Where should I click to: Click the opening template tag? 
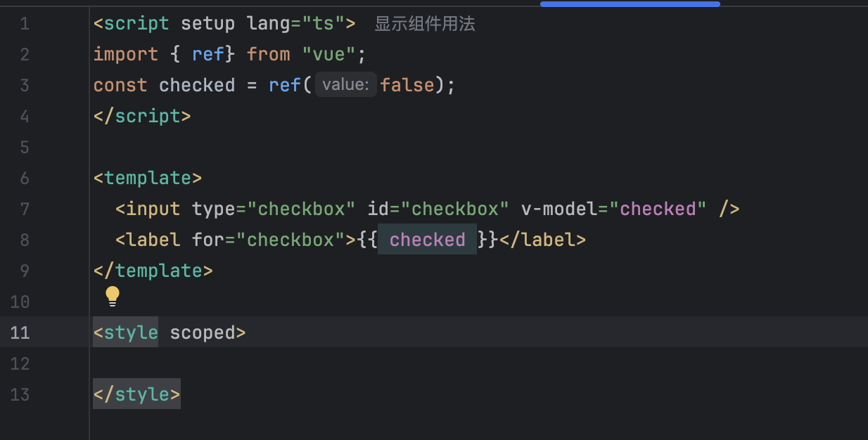click(148, 178)
